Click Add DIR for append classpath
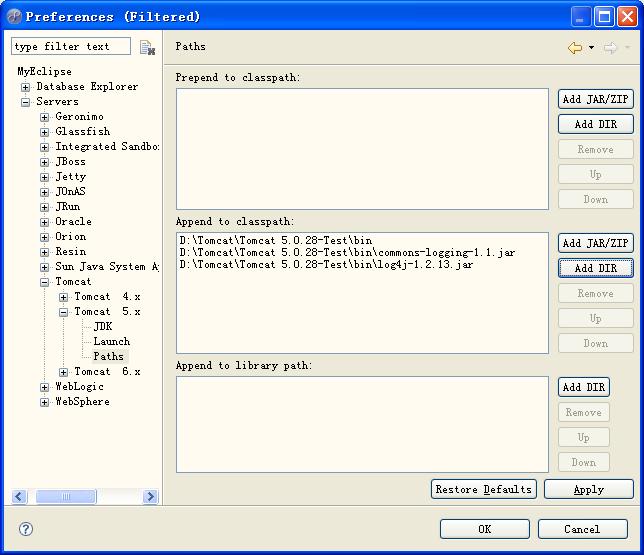The height and width of the screenshot is (555, 644). [596, 268]
